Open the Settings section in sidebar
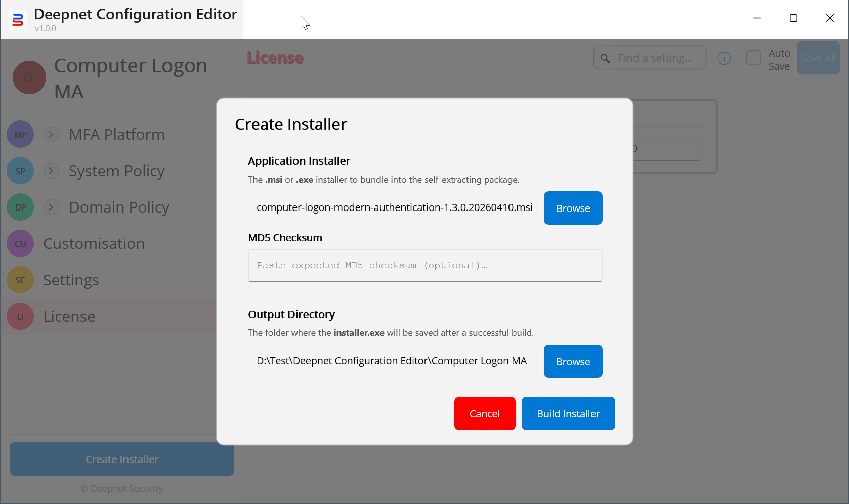The height and width of the screenshot is (504, 849). pos(71,280)
